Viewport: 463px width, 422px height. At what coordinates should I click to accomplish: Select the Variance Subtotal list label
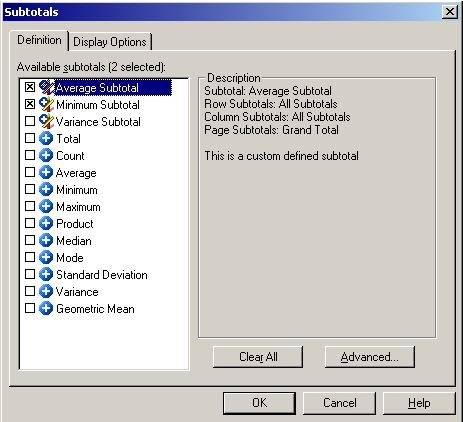click(98, 122)
